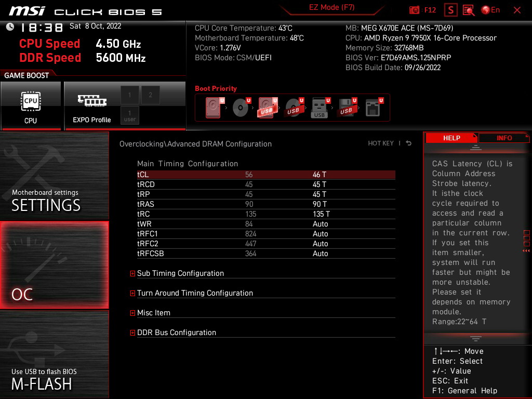Open favorites with the S icon
Image resolution: width=532 pixels, height=399 pixels.
pos(450,10)
